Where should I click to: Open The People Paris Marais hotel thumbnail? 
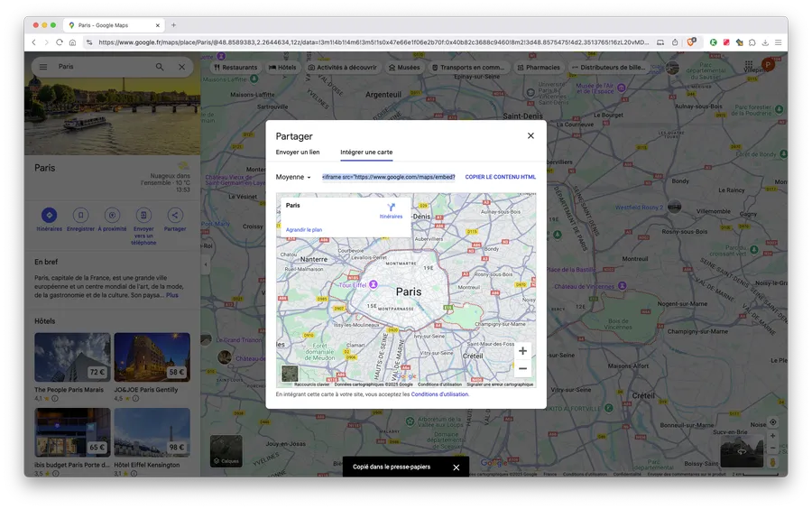(x=72, y=357)
